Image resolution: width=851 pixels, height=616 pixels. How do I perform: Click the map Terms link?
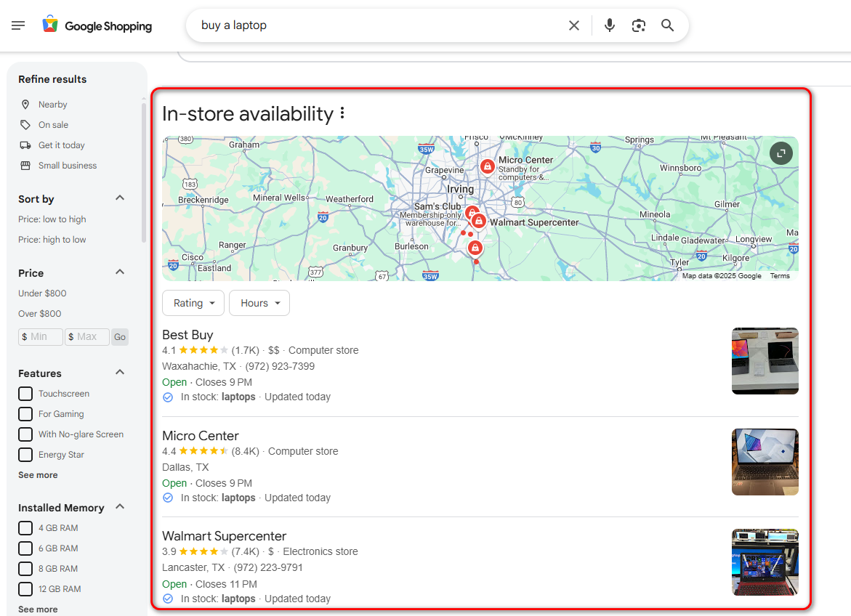780,276
